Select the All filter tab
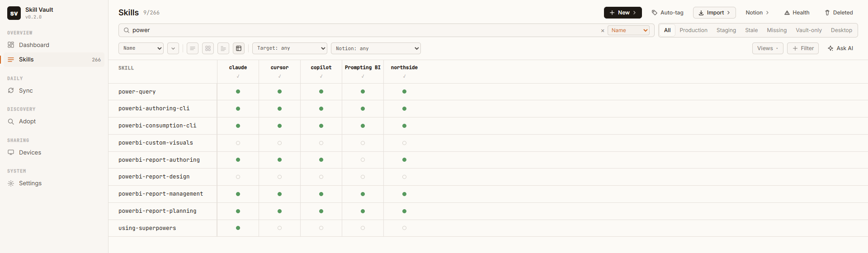 pos(667,30)
